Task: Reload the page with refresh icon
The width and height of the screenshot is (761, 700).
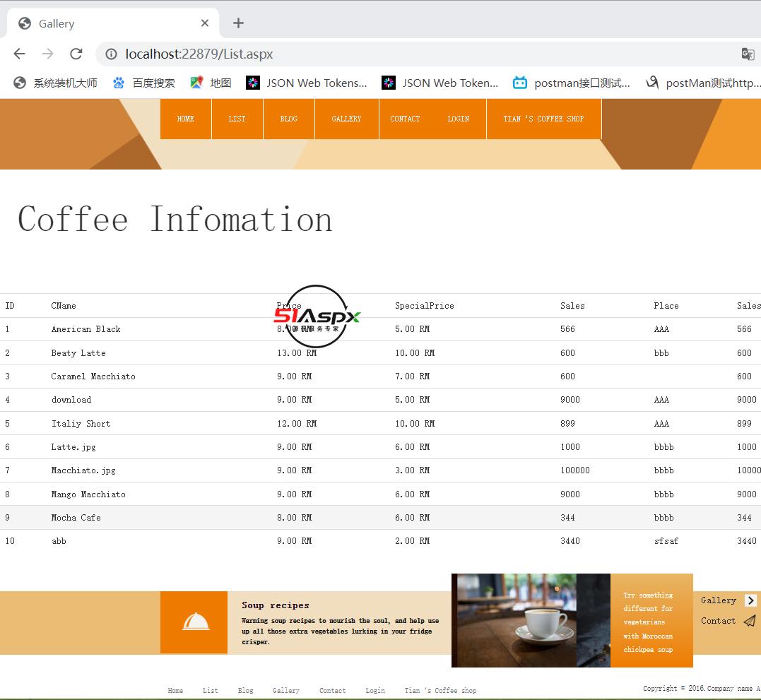Action: click(76, 54)
